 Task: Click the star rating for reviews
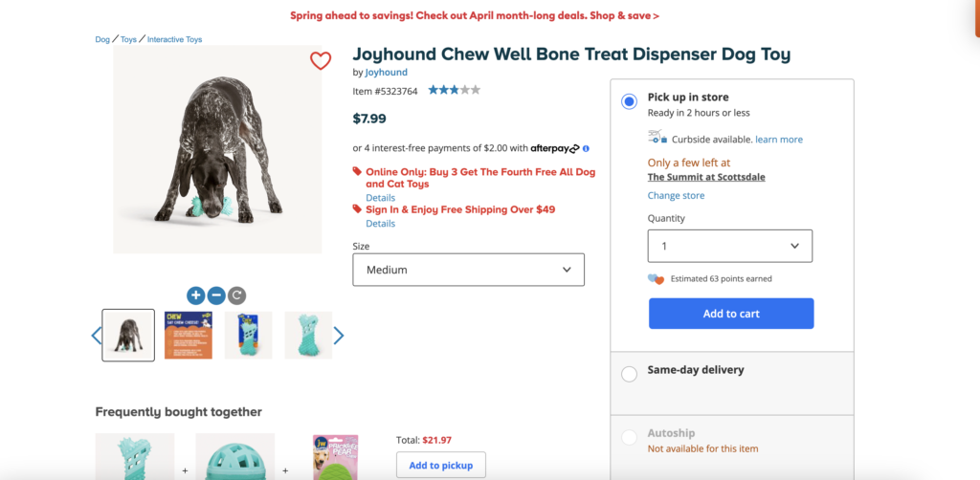pos(454,90)
